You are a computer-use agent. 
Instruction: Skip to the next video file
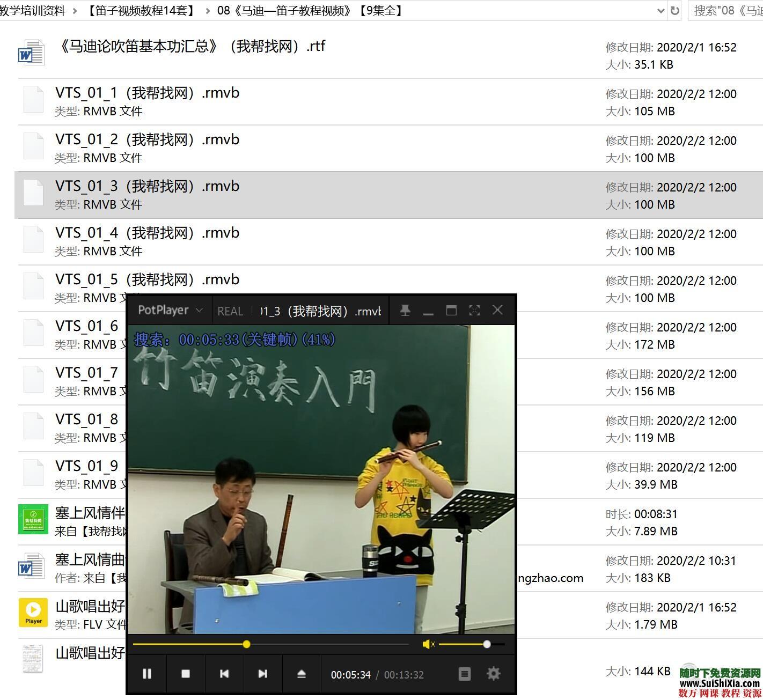click(x=263, y=674)
